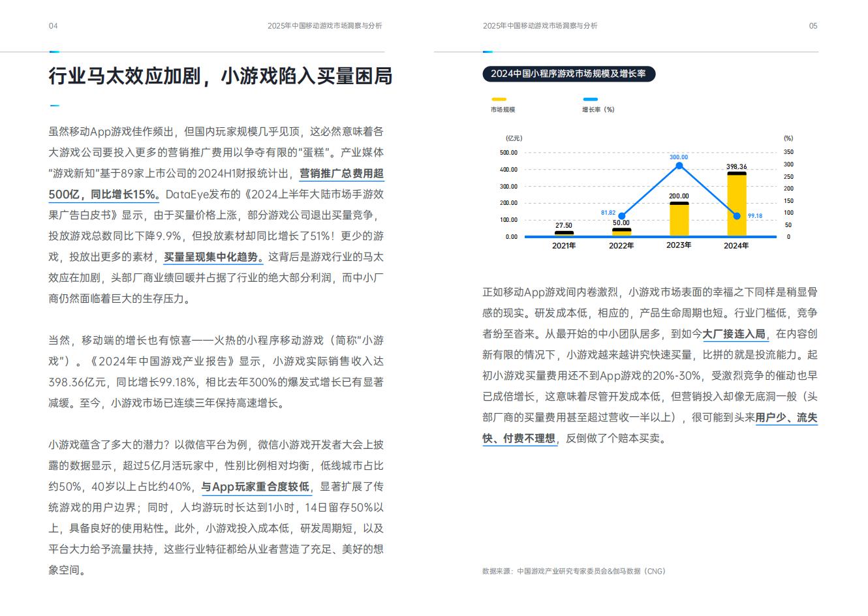Click the heading 行业马太效应加剧，小游戏陷入买量困局
The width and height of the screenshot is (868, 616).
click(221, 76)
